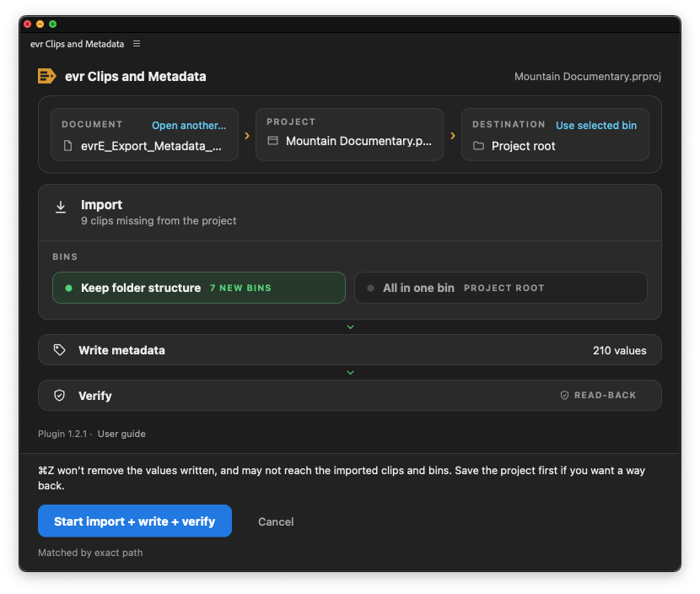Click the evr Clips and Metadata heading
Image resolution: width=700 pixels, height=594 pixels.
pos(135,77)
